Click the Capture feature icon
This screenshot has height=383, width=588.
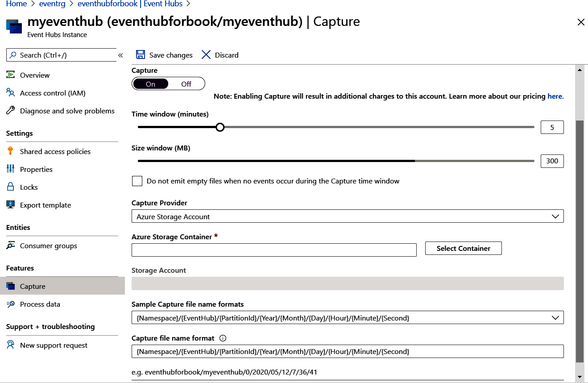click(11, 286)
